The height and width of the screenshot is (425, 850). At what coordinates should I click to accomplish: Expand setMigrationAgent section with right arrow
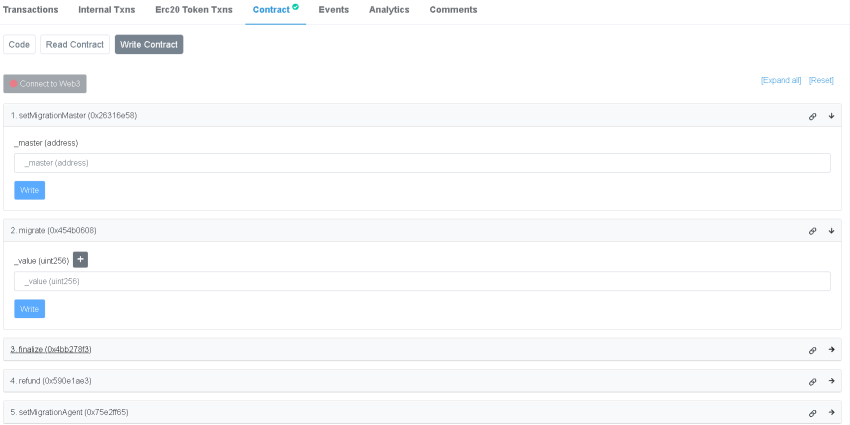[831, 413]
